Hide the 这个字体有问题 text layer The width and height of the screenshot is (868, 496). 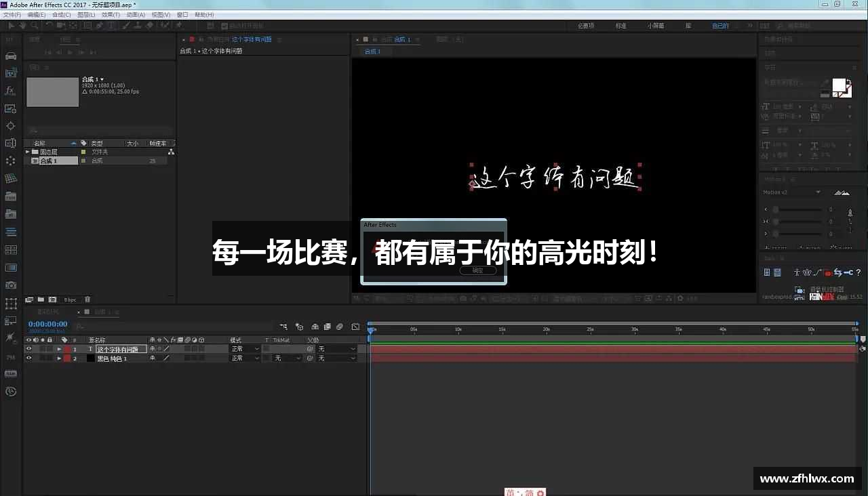tap(28, 349)
